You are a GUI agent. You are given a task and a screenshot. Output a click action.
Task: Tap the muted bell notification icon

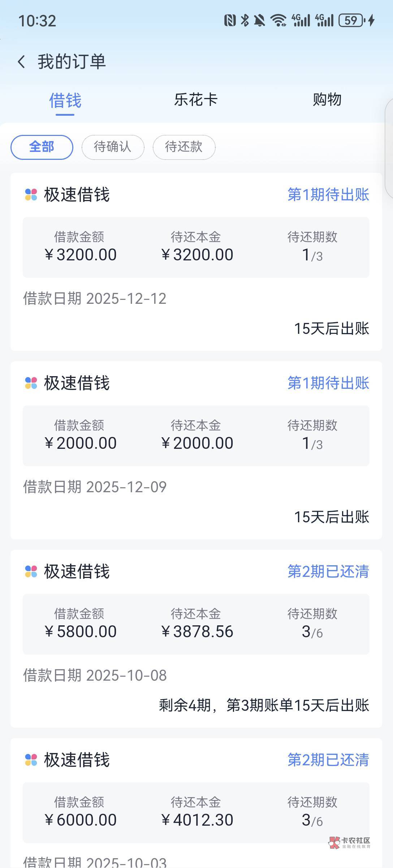(259, 21)
